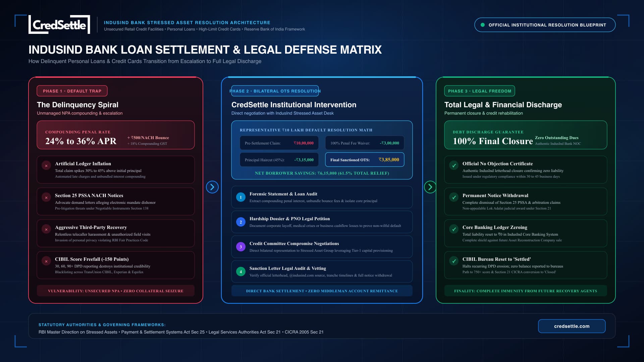This screenshot has width=644, height=362.
Task: Click the CredSettle logo
Action: pyautogui.click(x=59, y=24)
